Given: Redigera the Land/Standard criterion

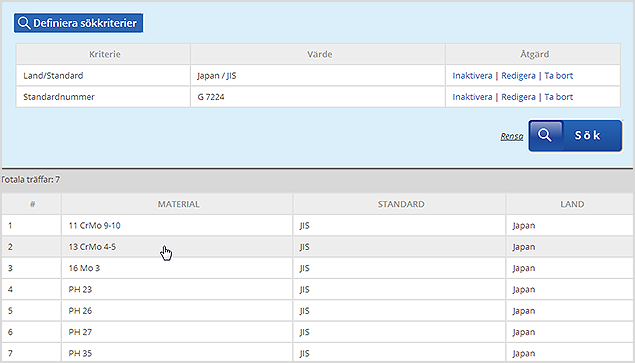Looking at the screenshot, I should pos(518,76).
